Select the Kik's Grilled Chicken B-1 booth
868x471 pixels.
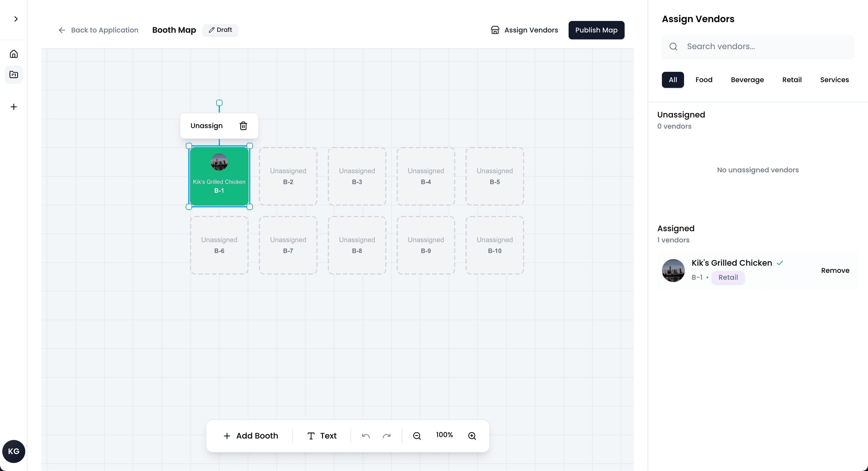[x=219, y=176]
